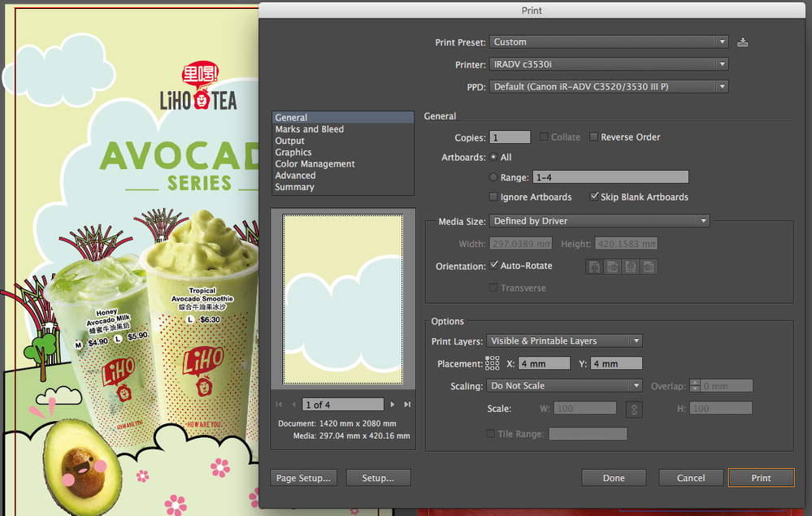Click the Scale H field

[x=721, y=409]
